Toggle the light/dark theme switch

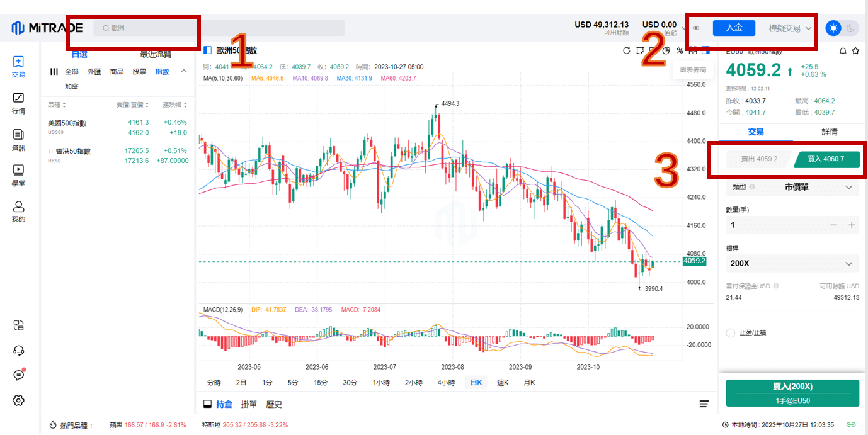[842, 28]
